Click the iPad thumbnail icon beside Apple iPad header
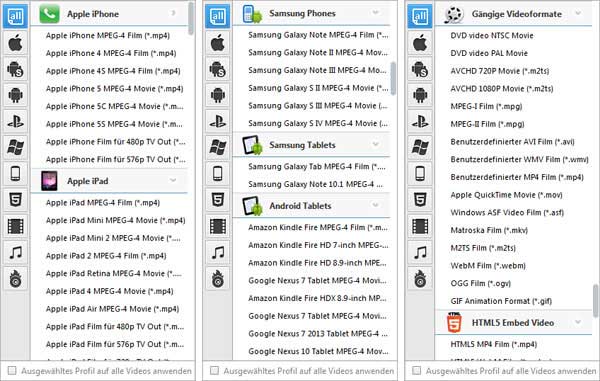The image size is (600, 381). coord(49,181)
